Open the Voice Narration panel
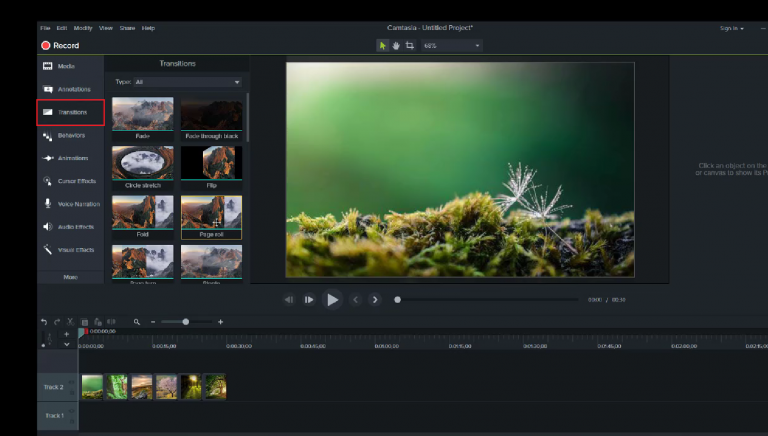 71,204
